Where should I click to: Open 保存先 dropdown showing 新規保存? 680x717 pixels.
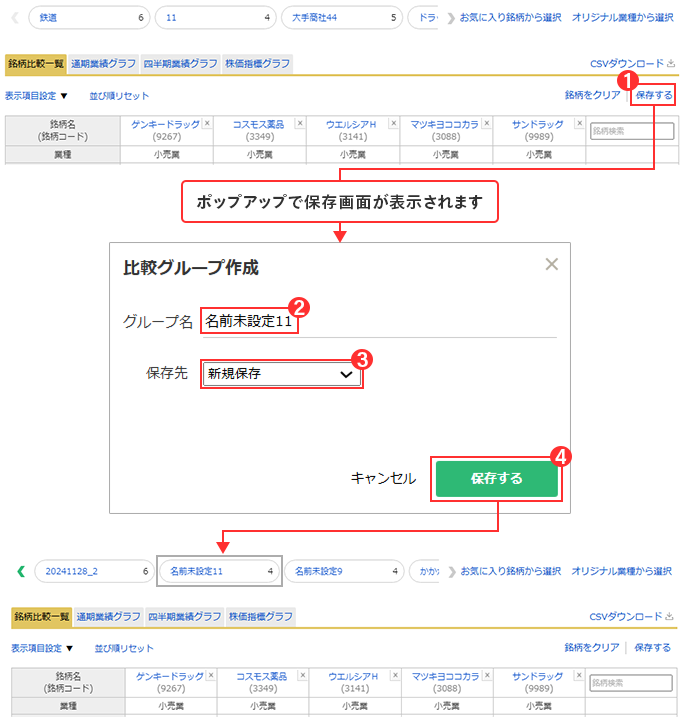tap(281, 374)
